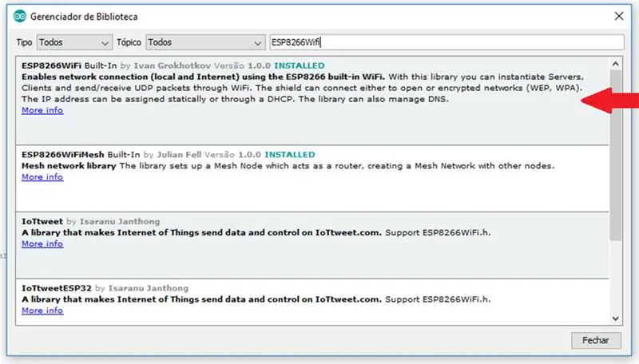Viewport: 639px width, 364px height.
Task: Click the ESP8266Wifi search field
Action: 447,42
